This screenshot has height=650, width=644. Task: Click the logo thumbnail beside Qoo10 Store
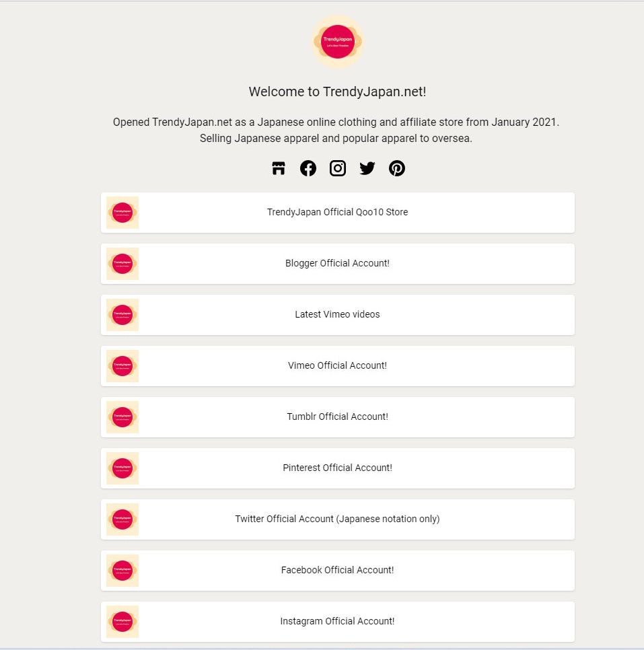point(122,213)
